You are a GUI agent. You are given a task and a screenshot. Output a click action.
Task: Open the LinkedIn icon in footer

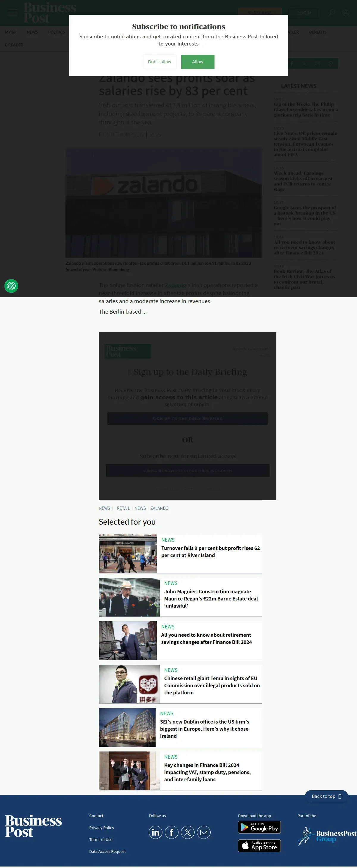coord(155,832)
